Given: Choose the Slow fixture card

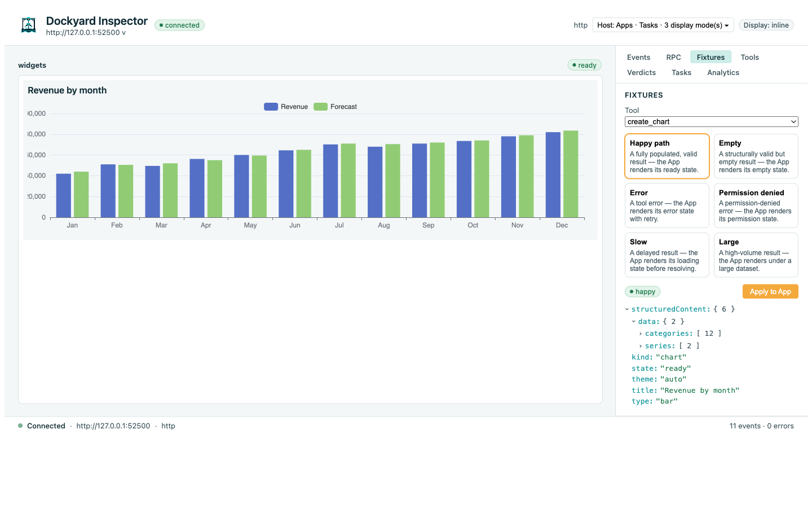Looking at the screenshot, I should coord(667,255).
